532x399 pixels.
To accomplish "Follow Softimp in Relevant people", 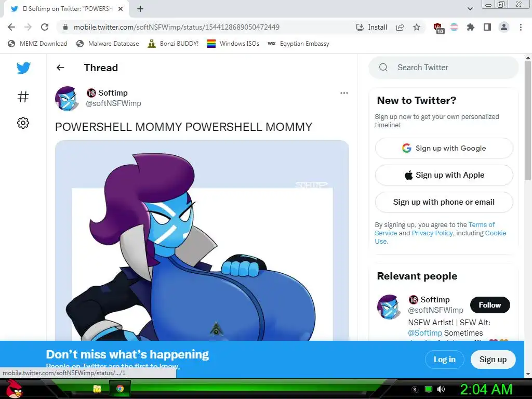I will (x=489, y=305).
